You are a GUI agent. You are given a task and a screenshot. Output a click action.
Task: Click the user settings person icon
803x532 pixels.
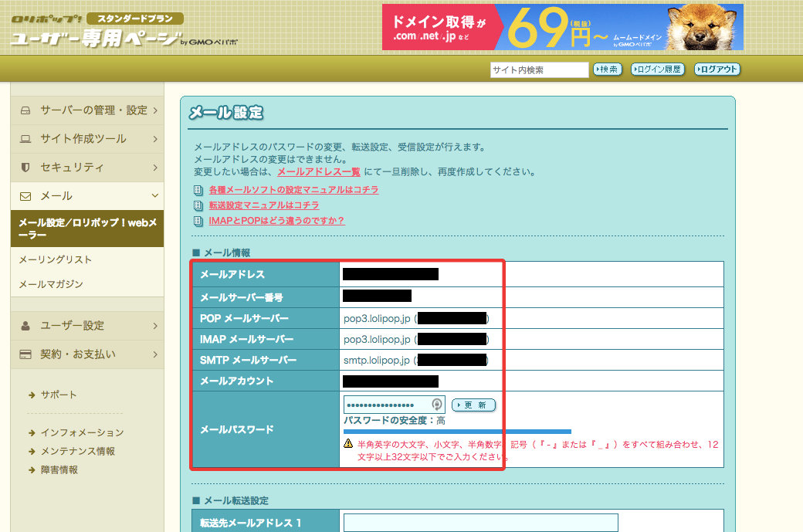click(x=25, y=326)
